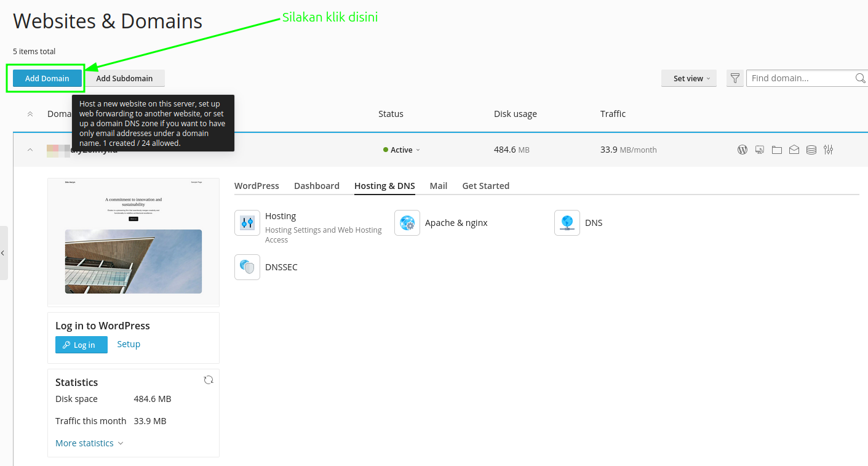Open the Active status dropdown

[402, 150]
